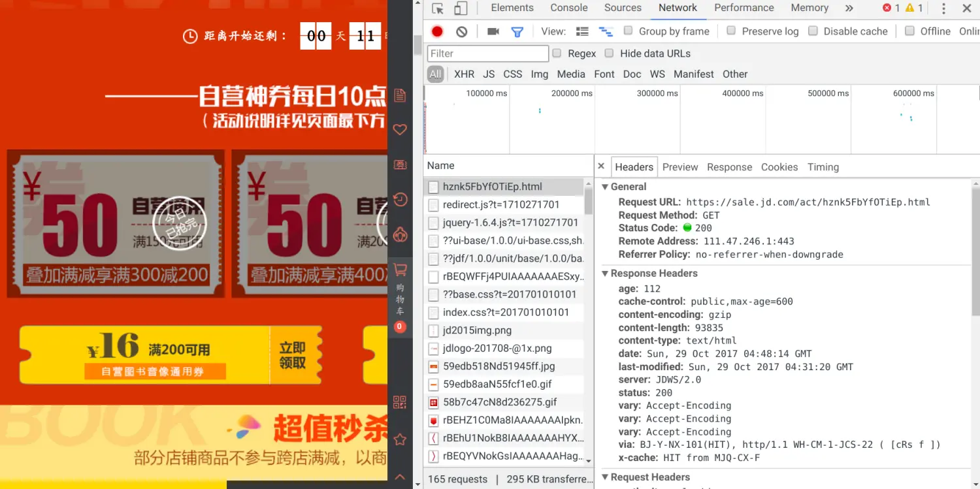The image size is (980, 489).
Task: Filter requests by Doc type
Action: pos(632,74)
